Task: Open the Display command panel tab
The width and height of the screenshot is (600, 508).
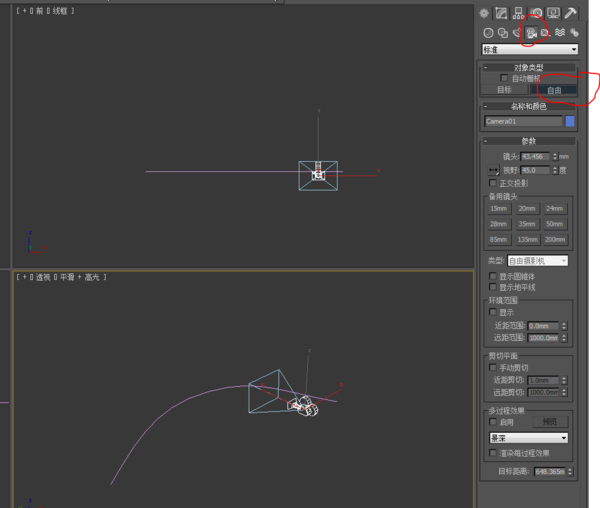Action: [553, 13]
